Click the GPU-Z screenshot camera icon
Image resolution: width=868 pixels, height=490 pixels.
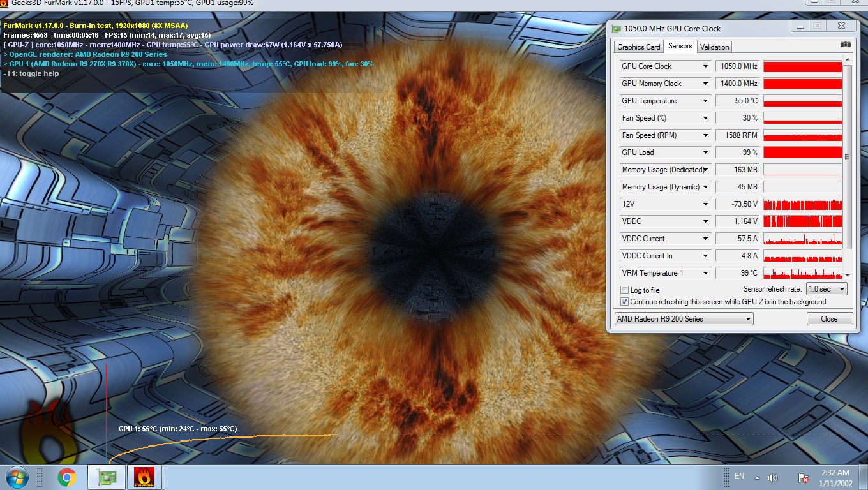tap(845, 45)
